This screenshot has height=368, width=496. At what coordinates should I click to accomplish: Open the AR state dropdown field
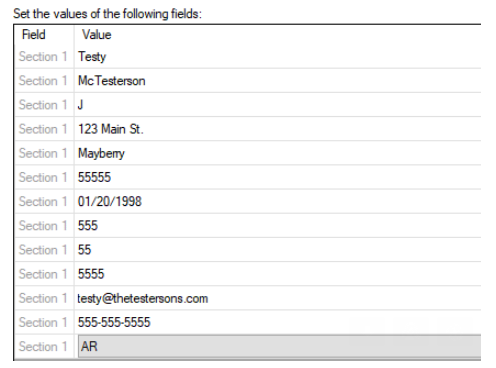pyautogui.click(x=279, y=346)
